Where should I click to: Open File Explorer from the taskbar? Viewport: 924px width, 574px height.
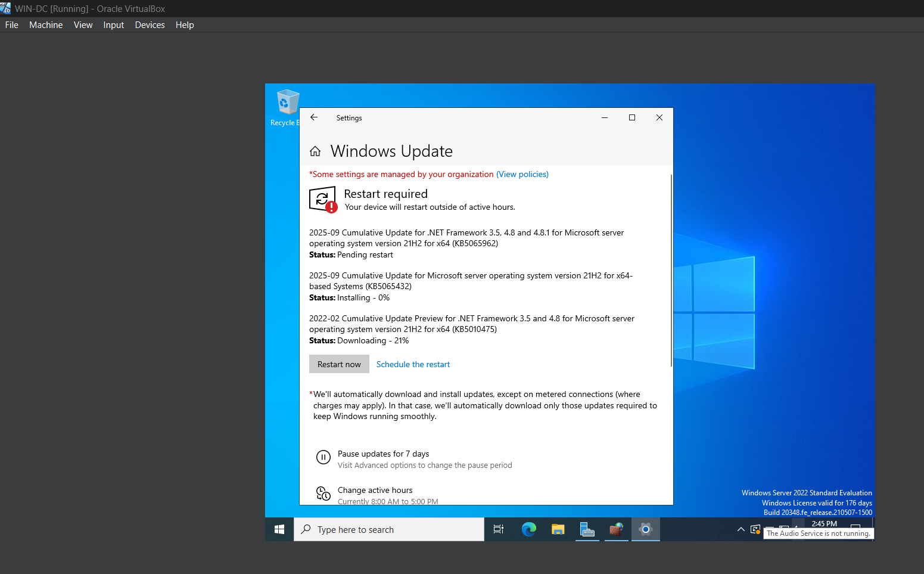[558, 529]
